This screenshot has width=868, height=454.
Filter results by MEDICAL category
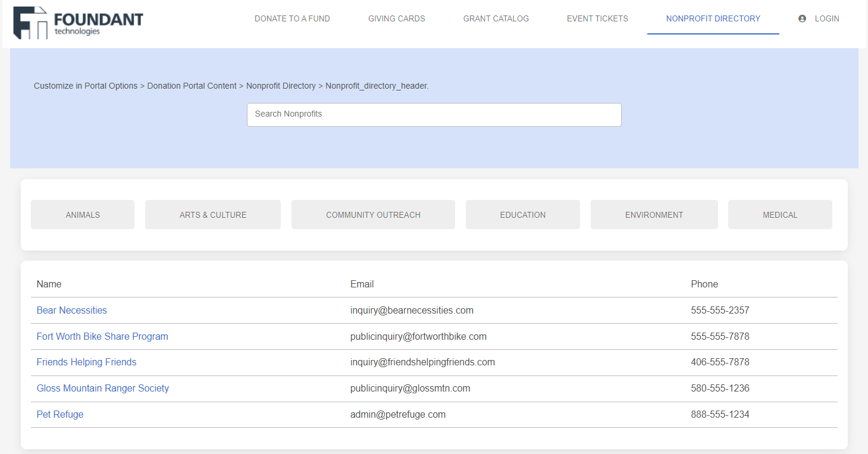click(780, 214)
